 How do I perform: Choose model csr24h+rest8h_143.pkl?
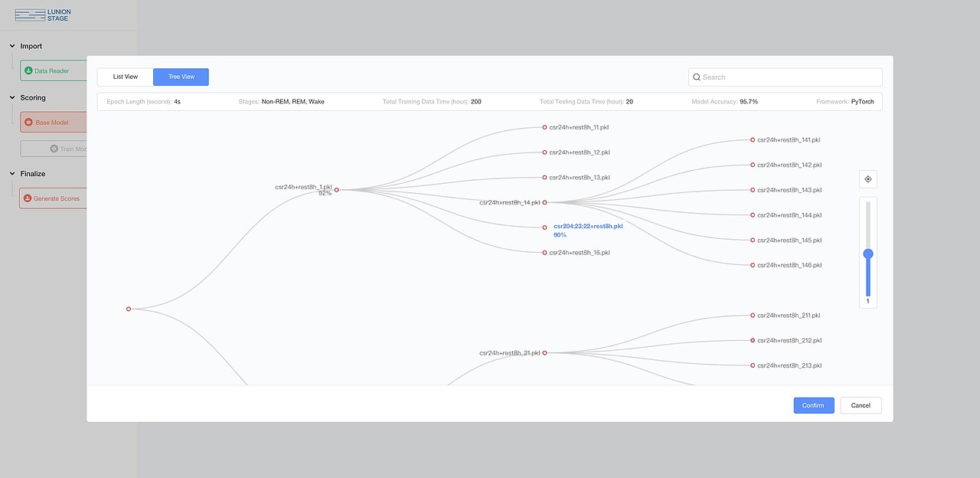tap(789, 190)
